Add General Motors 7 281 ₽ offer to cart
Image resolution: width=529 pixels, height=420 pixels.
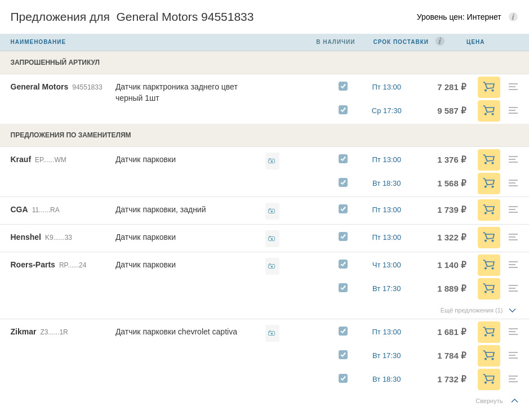tap(488, 87)
